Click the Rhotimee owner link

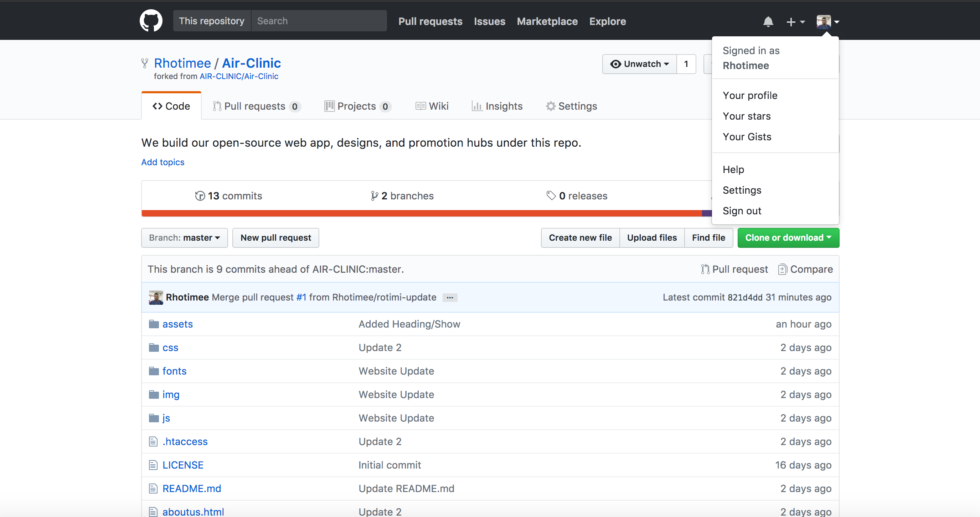pos(182,63)
